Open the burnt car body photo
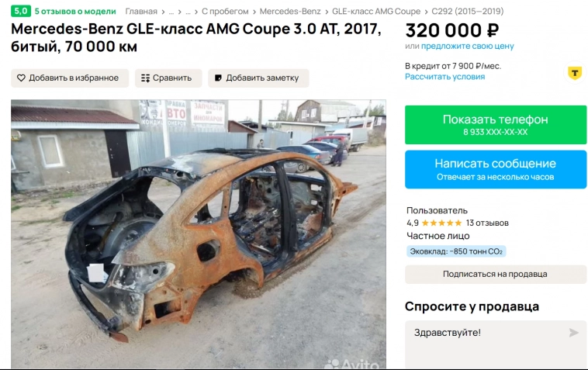This screenshot has height=370, width=588. 199,234
